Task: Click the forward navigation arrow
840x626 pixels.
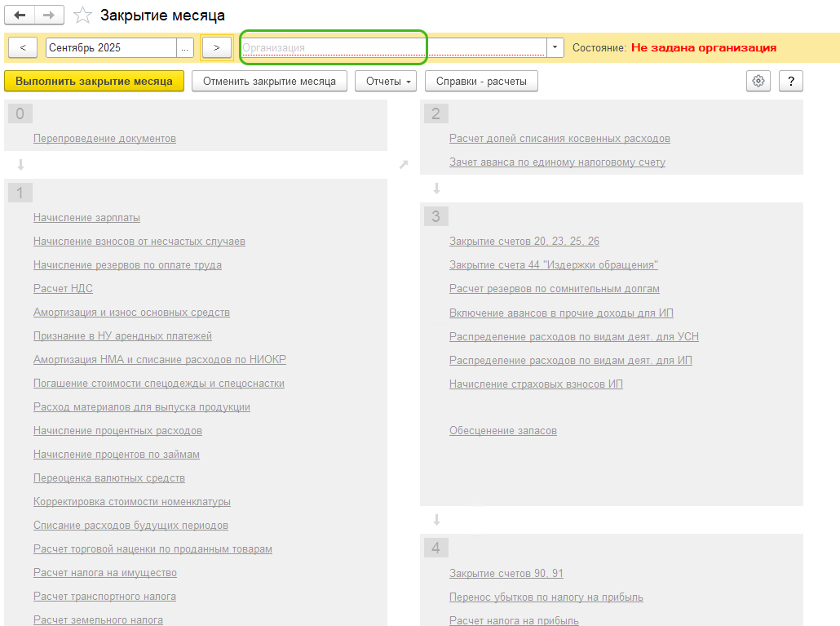Action: 49,16
